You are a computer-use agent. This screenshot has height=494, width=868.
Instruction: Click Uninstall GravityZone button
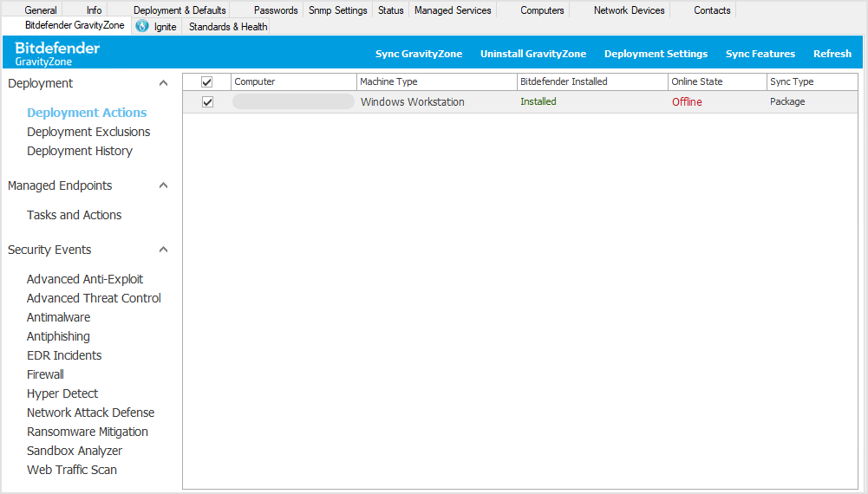click(x=533, y=54)
